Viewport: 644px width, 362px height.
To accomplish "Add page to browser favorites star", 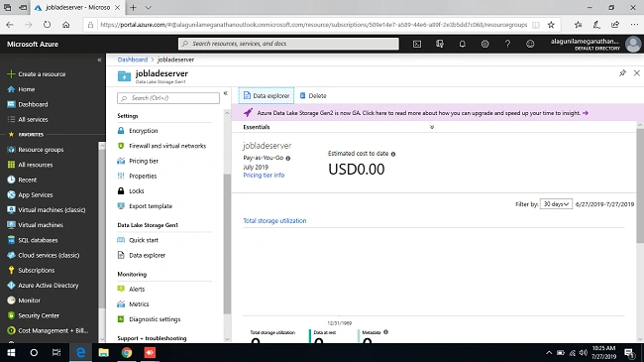I will [551, 25].
